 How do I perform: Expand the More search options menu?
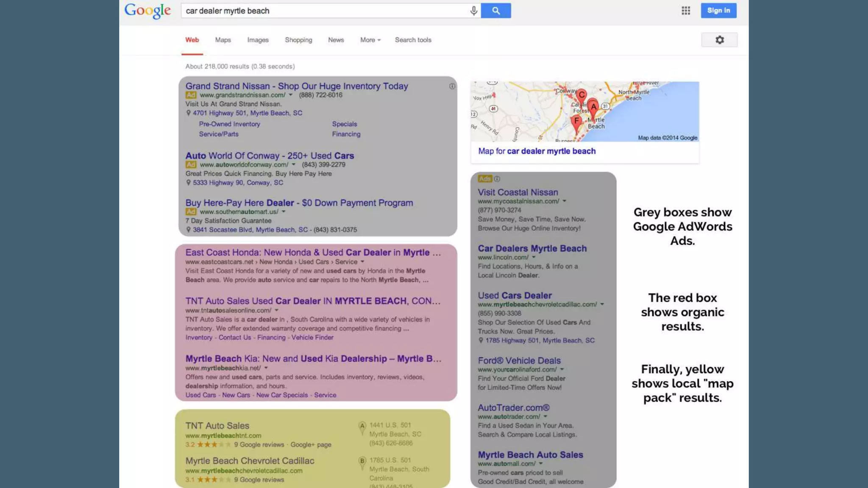(370, 40)
